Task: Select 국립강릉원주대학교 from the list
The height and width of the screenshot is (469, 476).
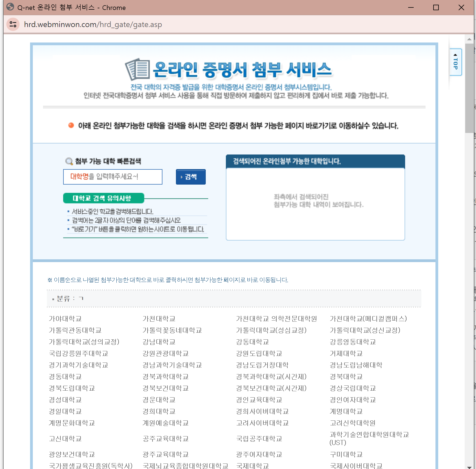Action: coord(79,353)
